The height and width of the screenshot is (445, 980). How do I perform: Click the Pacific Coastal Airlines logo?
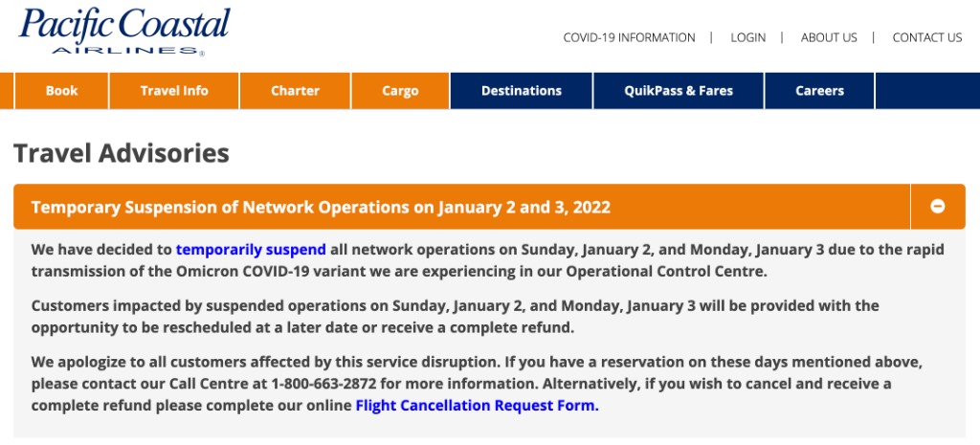coord(124,31)
